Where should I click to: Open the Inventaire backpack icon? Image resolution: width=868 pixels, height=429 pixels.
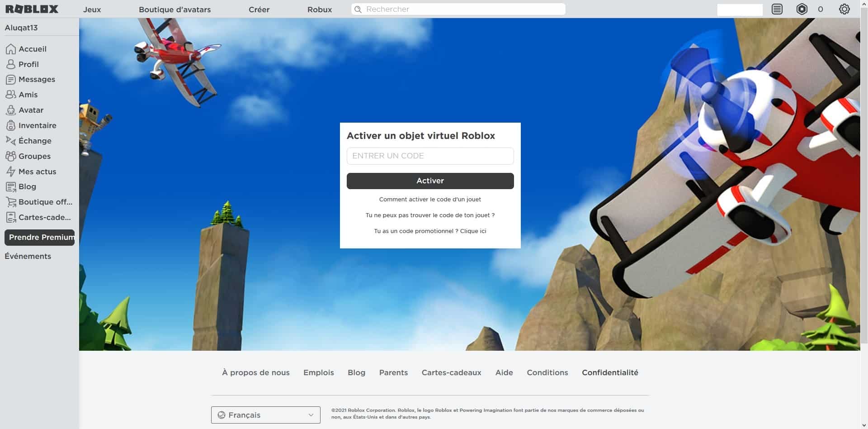11,125
